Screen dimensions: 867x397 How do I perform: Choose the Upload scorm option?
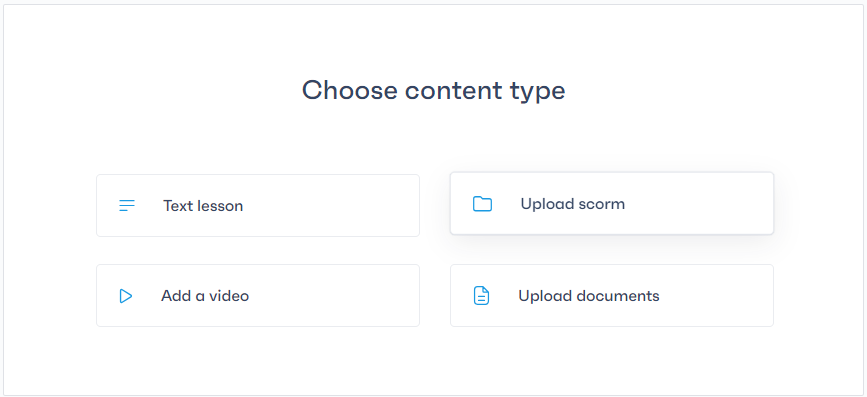click(612, 203)
